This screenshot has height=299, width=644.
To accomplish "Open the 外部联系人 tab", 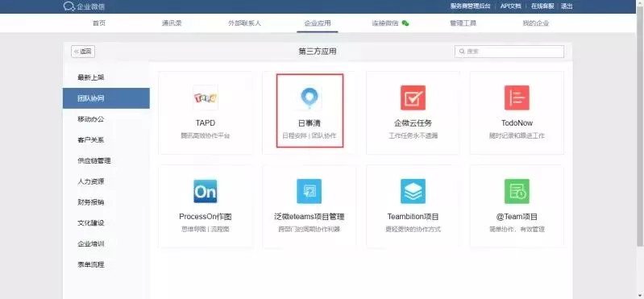I will 244,23.
